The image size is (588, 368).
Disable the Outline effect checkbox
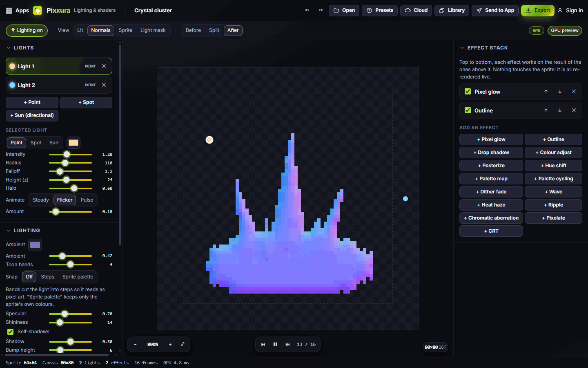coord(468,110)
